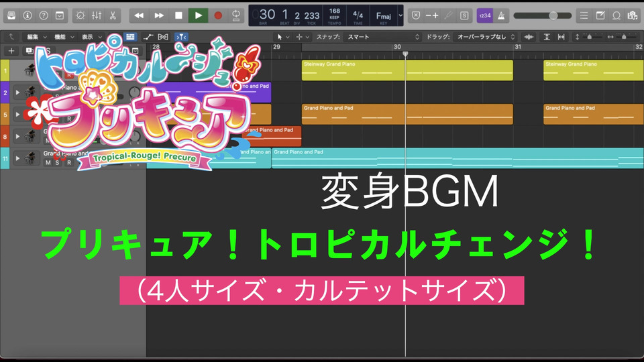Click horizontal auto zoom icon
644x362 pixels.
point(561,37)
